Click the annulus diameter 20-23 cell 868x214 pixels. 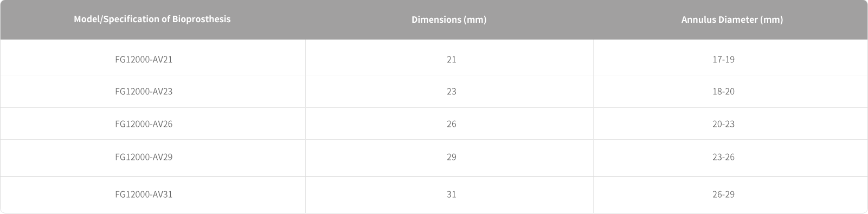723,124
